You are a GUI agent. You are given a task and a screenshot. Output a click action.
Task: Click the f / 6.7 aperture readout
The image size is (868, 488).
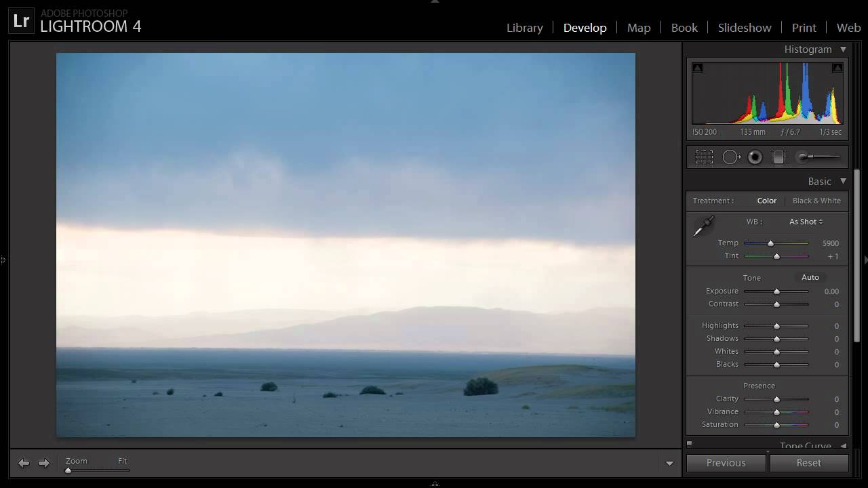click(x=791, y=132)
